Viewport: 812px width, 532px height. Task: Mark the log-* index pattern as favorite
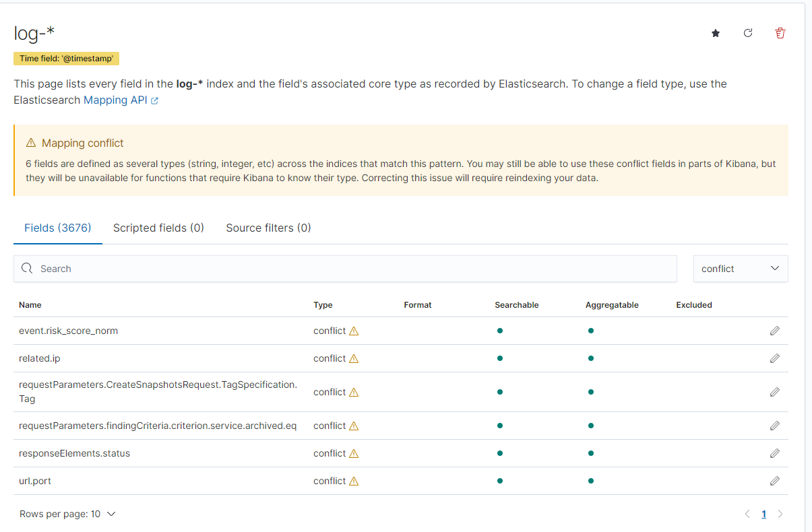pos(715,32)
